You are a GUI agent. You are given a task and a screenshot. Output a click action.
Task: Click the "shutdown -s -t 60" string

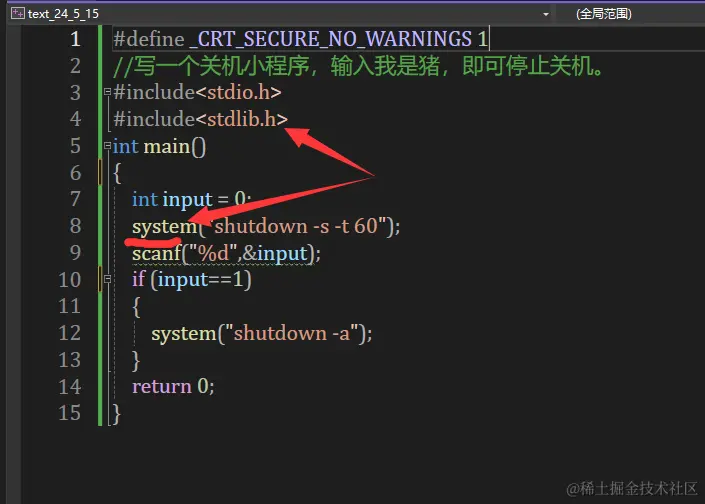point(296,226)
